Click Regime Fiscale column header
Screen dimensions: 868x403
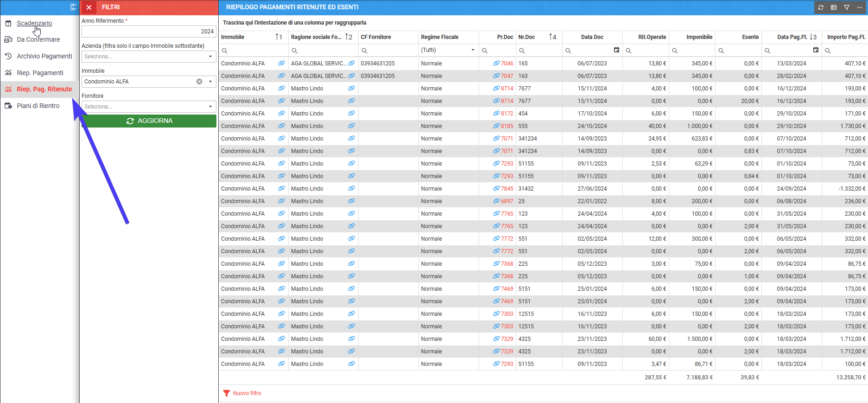tap(440, 37)
